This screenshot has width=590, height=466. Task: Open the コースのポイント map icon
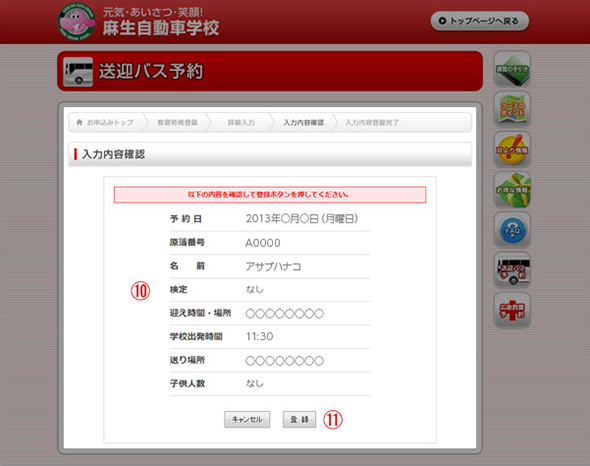click(512, 110)
